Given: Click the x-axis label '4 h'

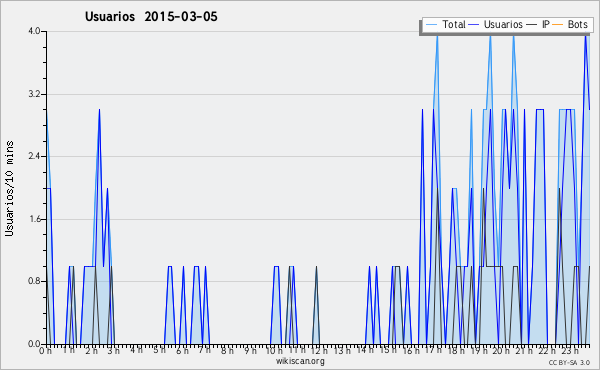Looking at the screenshot, I should [136, 350].
